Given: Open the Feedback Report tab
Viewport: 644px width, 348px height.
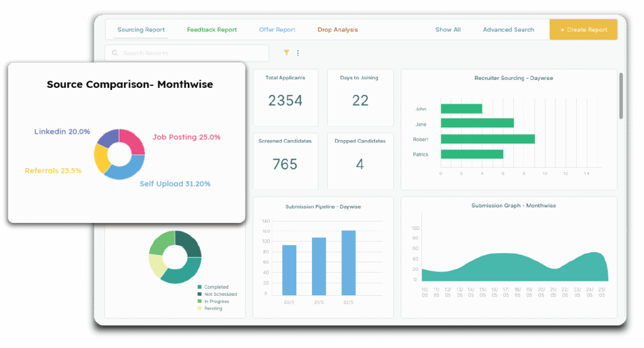Looking at the screenshot, I should coord(212,30).
